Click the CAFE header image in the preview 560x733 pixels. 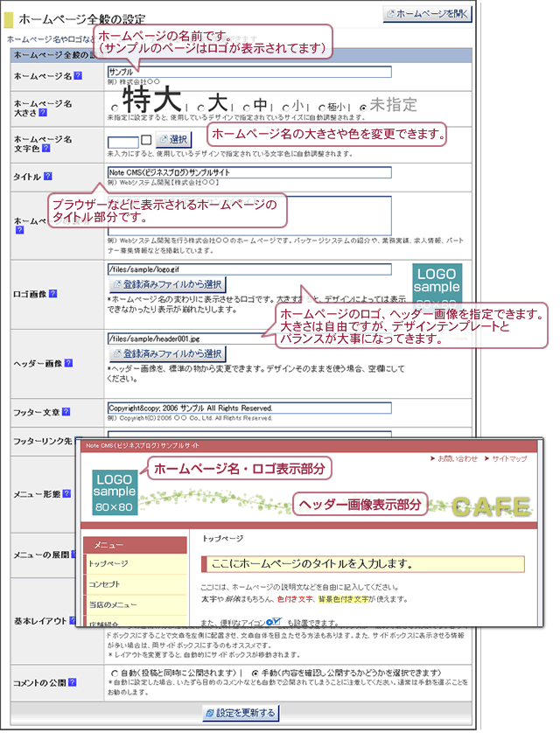[492, 506]
